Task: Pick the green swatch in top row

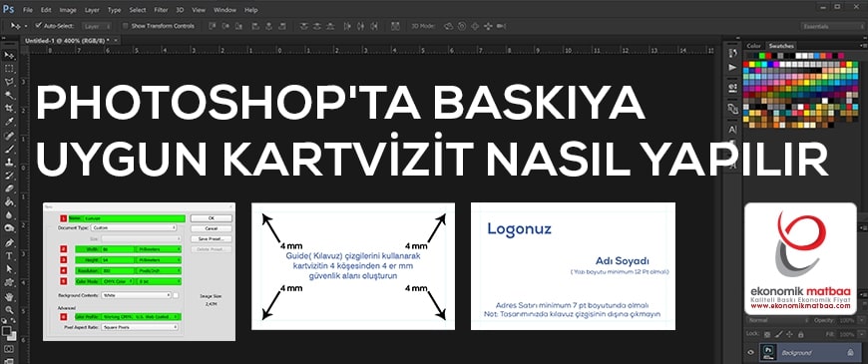Action: click(761, 56)
